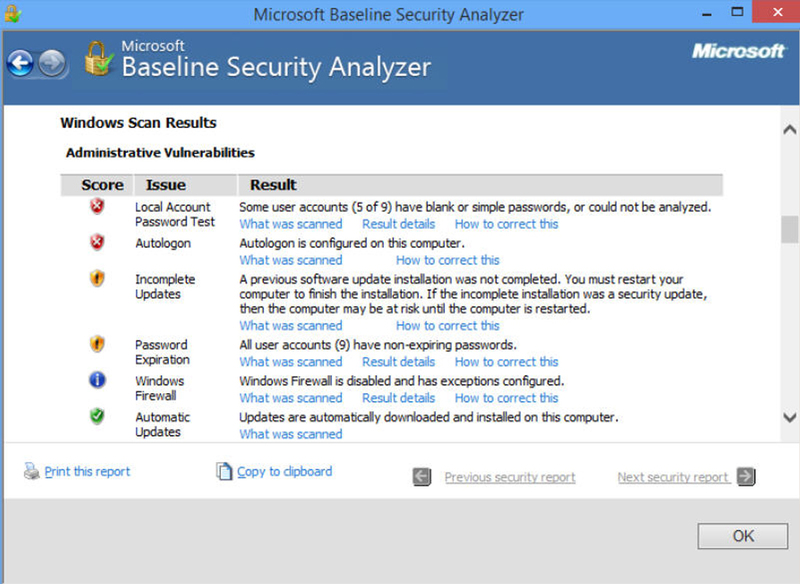Click green check shield beside Automatic Updates
The width and height of the screenshot is (800, 584).
pyautogui.click(x=97, y=416)
